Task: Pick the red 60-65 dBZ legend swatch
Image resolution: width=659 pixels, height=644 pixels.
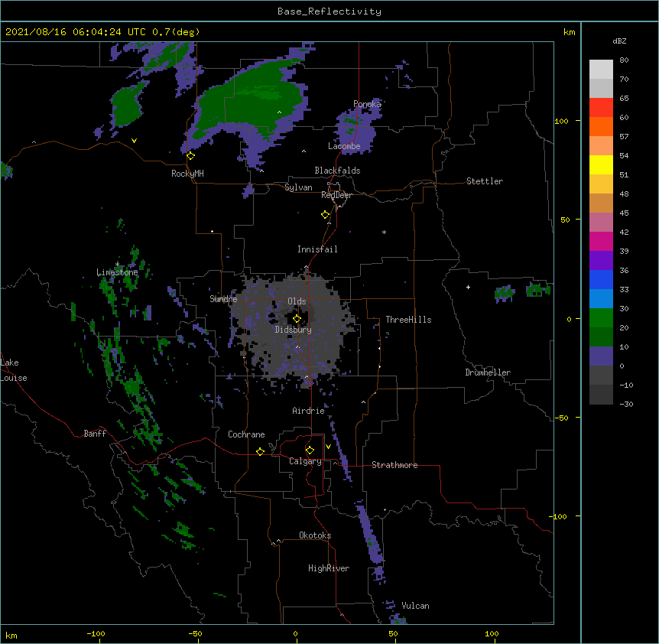Action: tap(601, 107)
